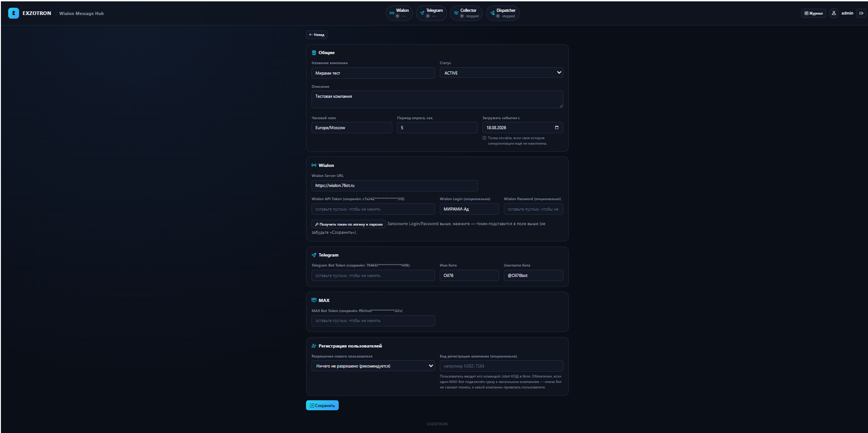The image size is (868, 433).
Task: Click the signal icon beside Wialon section heading
Action: [x=314, y=166]
